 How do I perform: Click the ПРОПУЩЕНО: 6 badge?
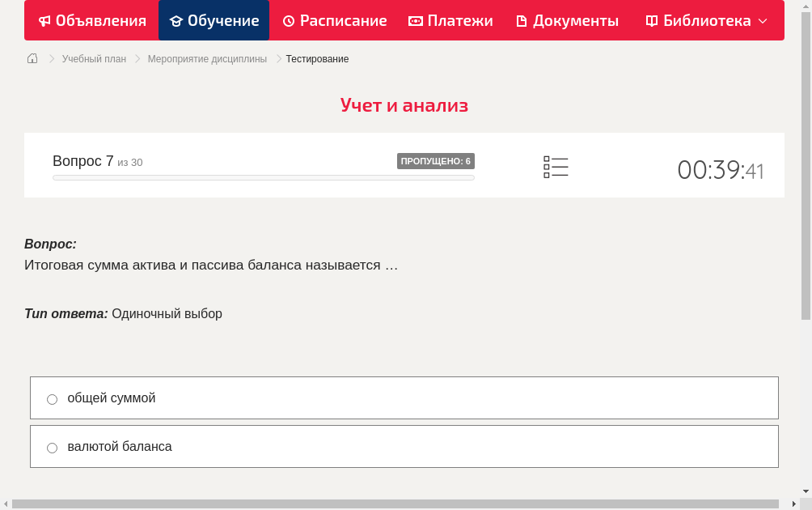point(436,160)
